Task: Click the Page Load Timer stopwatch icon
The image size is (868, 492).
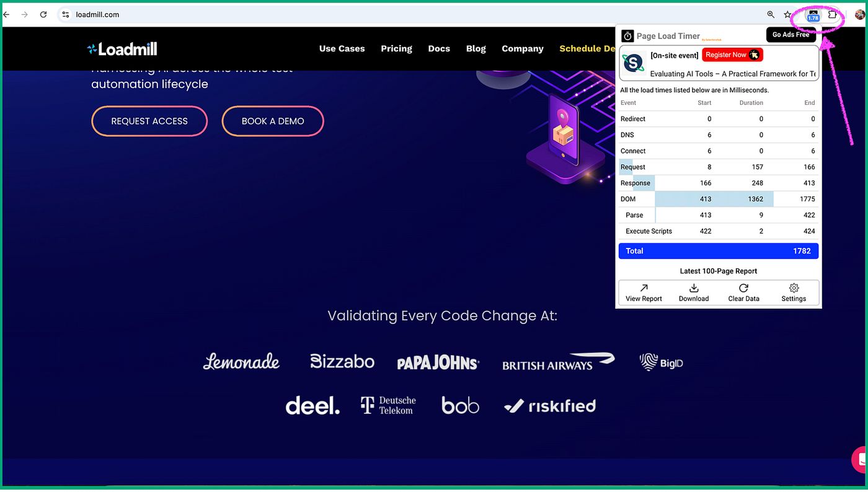Action: tap(627, 36)
